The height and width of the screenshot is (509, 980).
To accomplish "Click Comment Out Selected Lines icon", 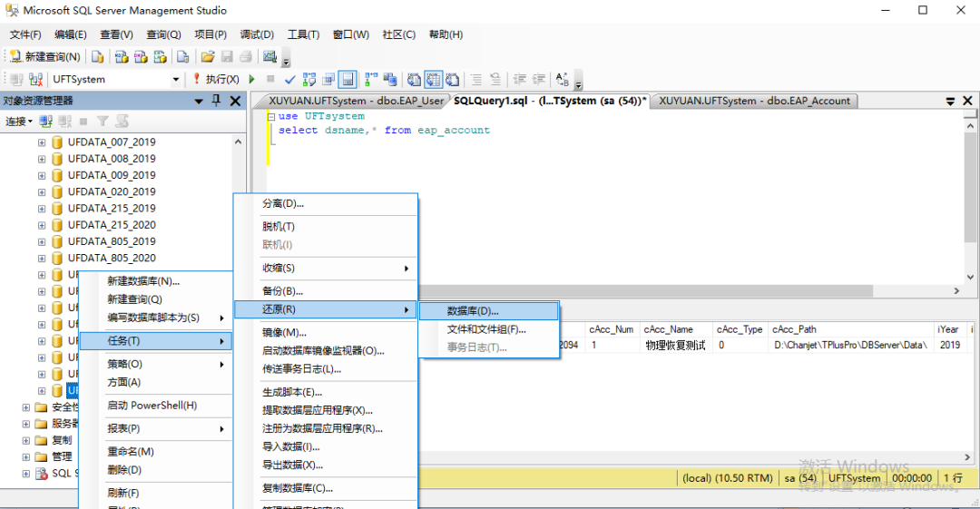I will [476, 80].
